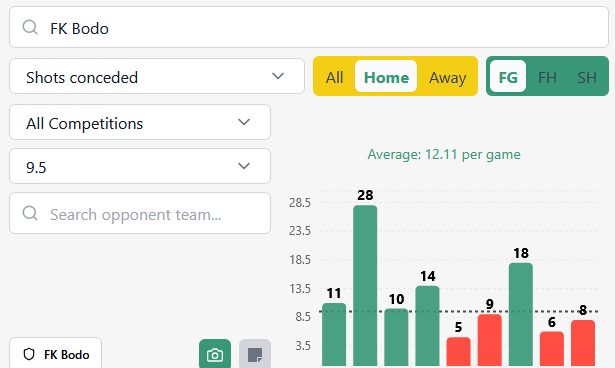
Task: Open the 9.5 line threshold dropdown
Action: coord(140,166)
